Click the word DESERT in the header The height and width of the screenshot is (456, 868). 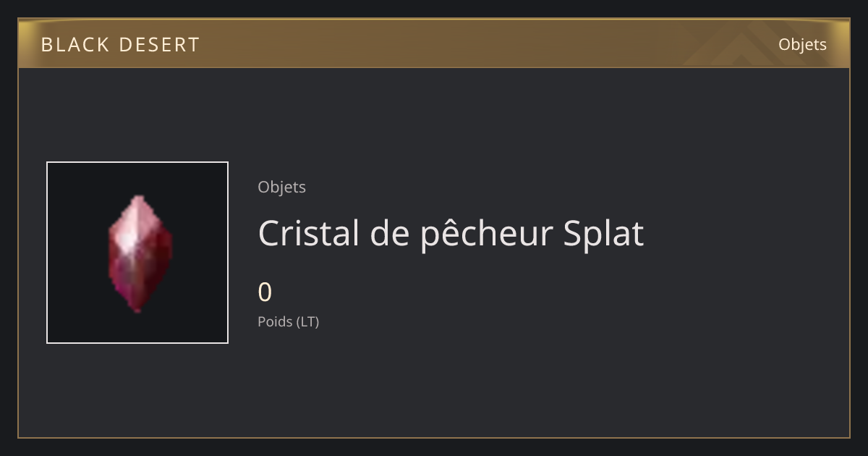(159, 45)
